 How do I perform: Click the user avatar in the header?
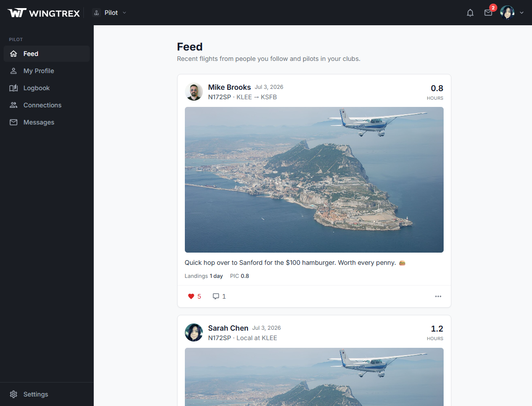507,13
